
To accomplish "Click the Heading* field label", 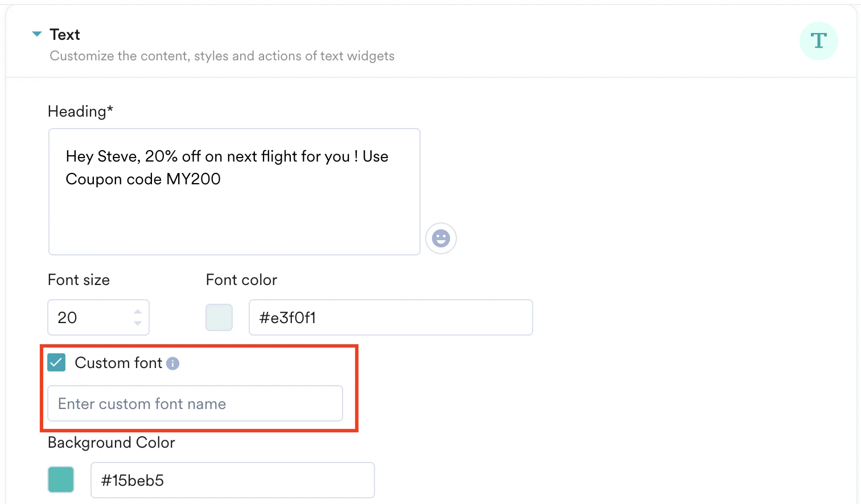I will tap(80, 111).
